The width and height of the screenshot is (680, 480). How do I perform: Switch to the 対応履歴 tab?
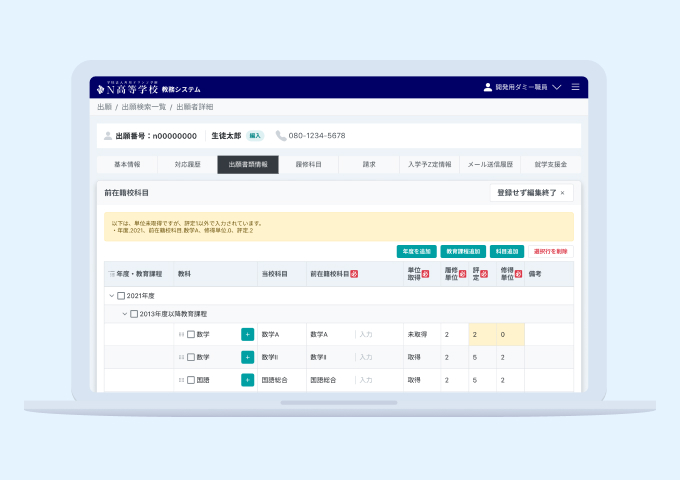point(187,164)
